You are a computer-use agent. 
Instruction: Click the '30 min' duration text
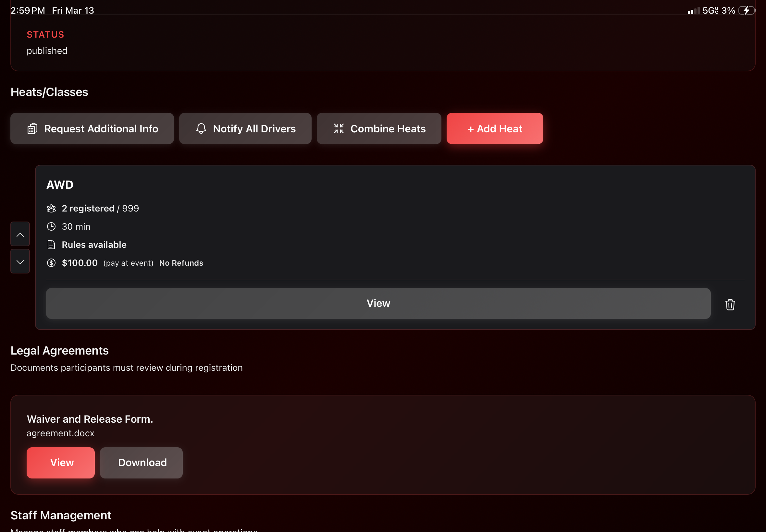coord(76,227)
